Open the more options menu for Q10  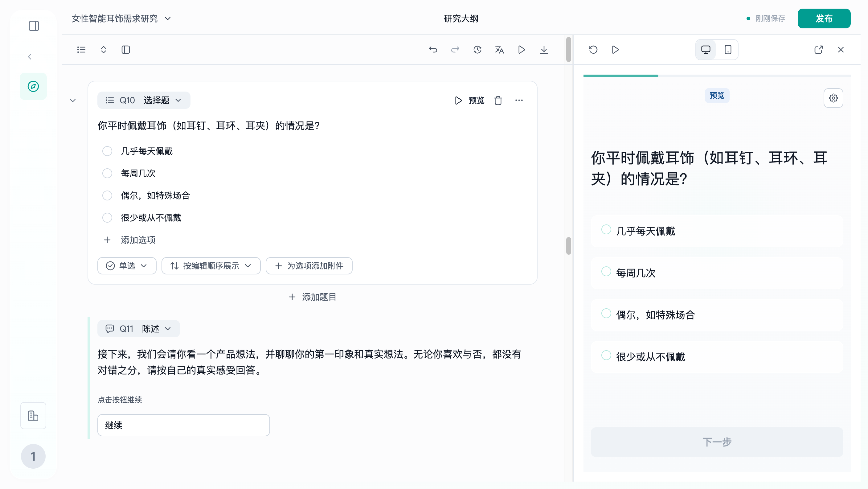pos(519,101)
